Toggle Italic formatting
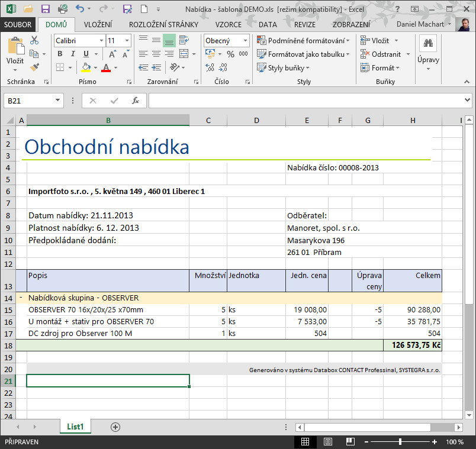The image size is (476, 449). pyautogui.click(x=73, y=54)
